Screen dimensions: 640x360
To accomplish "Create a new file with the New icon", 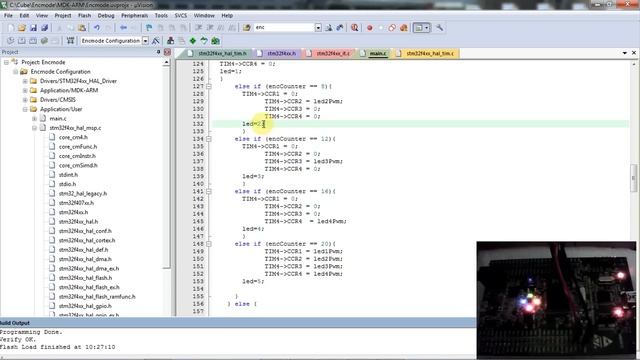I will [10, 28].
